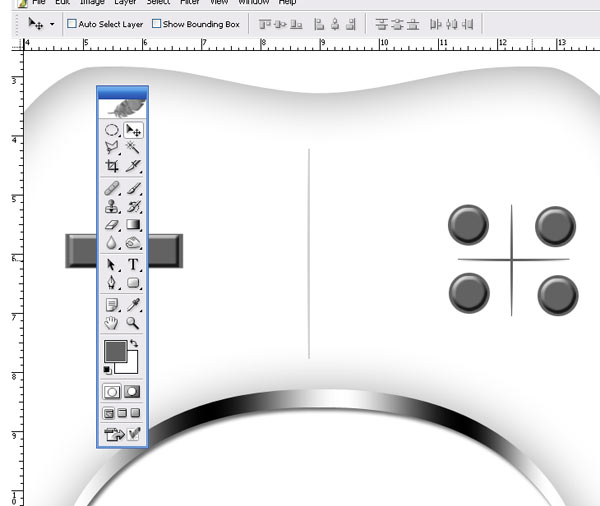Select the Rounded Rectangle shape tool

133,283
